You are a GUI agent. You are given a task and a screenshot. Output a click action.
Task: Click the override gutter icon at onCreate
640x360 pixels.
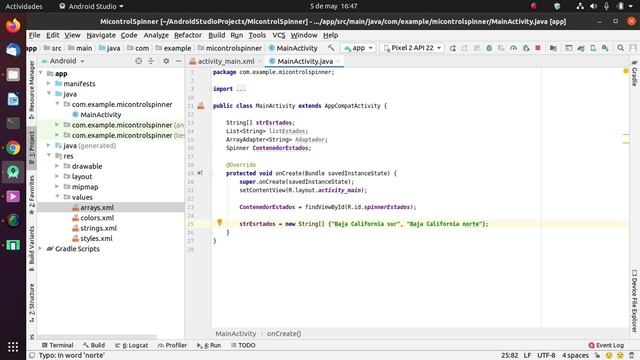(x=200, y=173)
